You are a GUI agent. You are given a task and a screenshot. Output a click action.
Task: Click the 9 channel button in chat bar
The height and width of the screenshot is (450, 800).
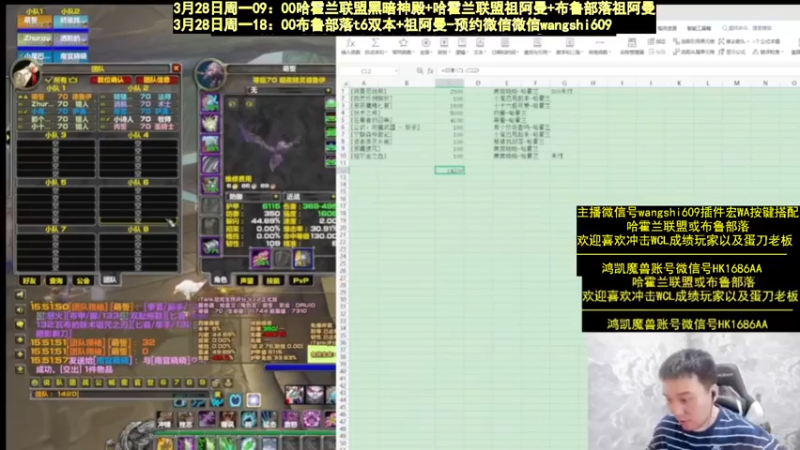coord(203,382)
